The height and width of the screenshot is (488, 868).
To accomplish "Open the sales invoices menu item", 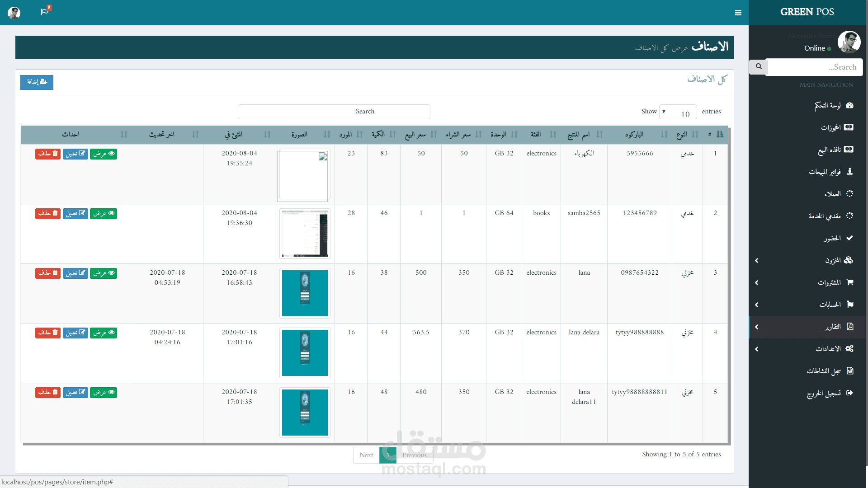I will coord(825,172).
